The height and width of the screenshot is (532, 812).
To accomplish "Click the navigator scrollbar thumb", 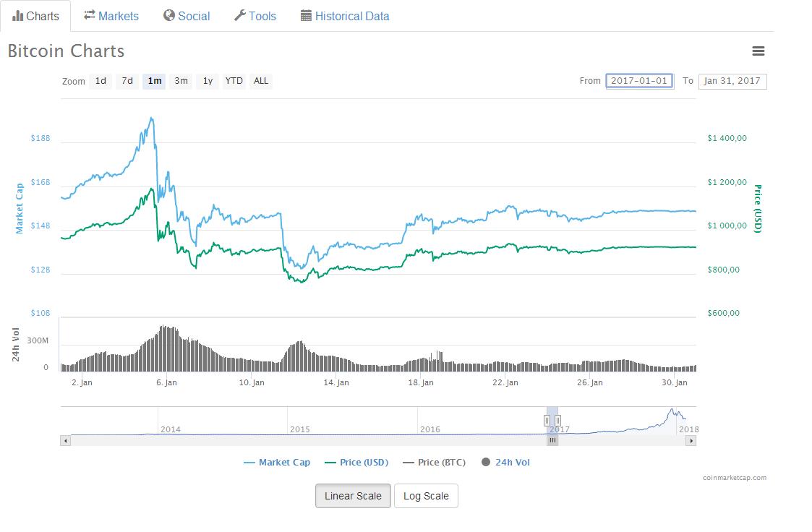I will click(552, 441).
